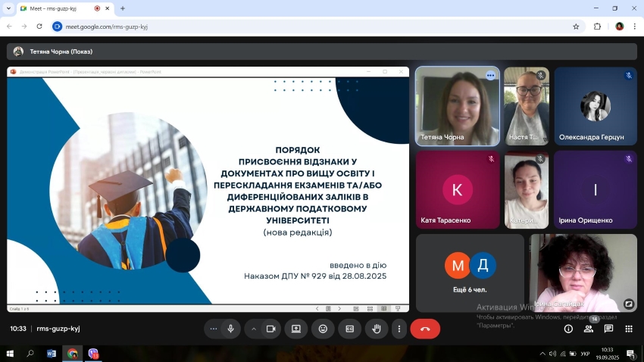Screen dimensions: 644x362
Task: Toggle the microphone in Meet controls
Action: [230, 329]
